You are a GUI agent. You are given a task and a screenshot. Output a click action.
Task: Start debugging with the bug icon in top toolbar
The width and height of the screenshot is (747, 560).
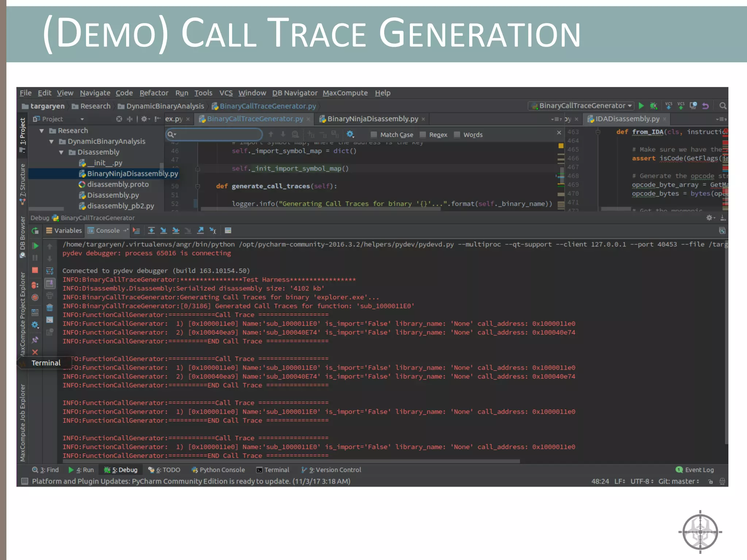(654, 106)
